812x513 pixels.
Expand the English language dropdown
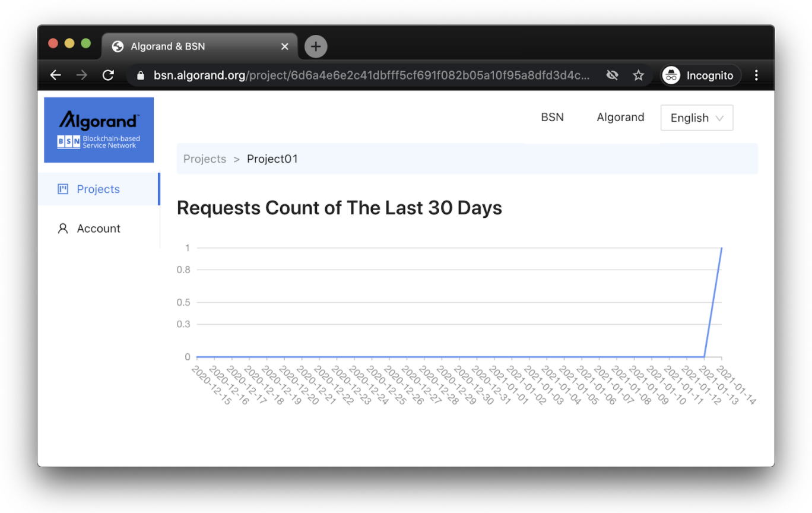[696, 118]
